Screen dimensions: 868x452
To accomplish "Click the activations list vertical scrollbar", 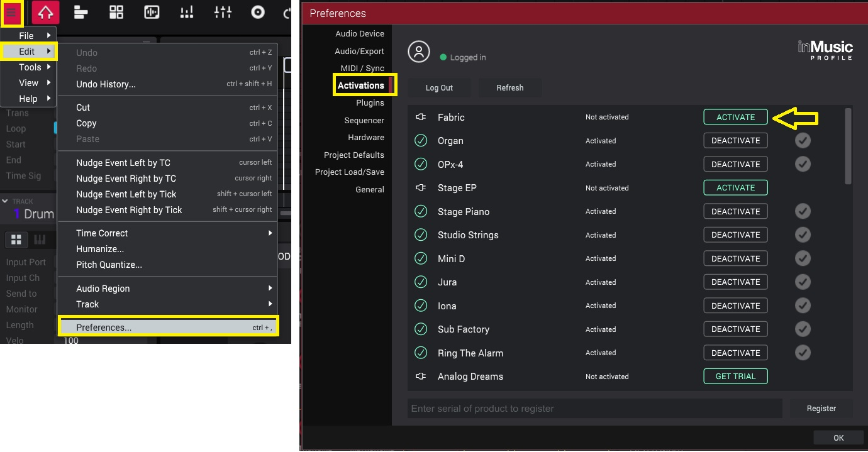I will (x=849, y=146).
